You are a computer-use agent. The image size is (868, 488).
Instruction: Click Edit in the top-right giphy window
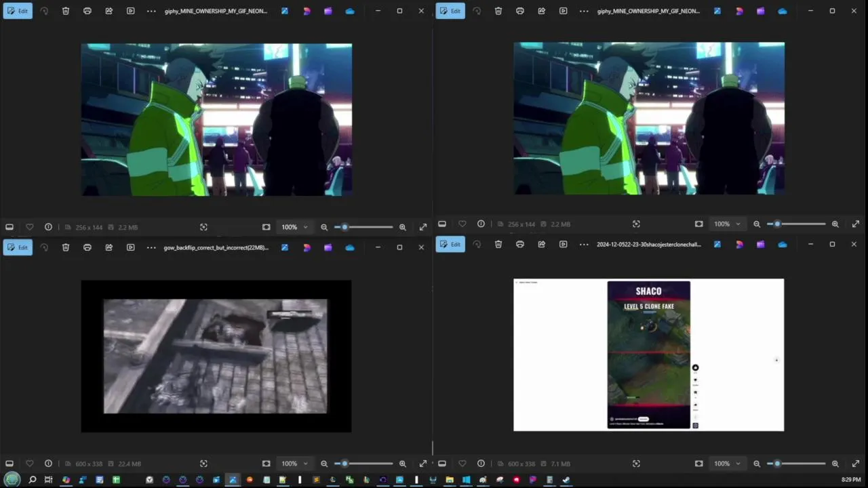[450, 11]
